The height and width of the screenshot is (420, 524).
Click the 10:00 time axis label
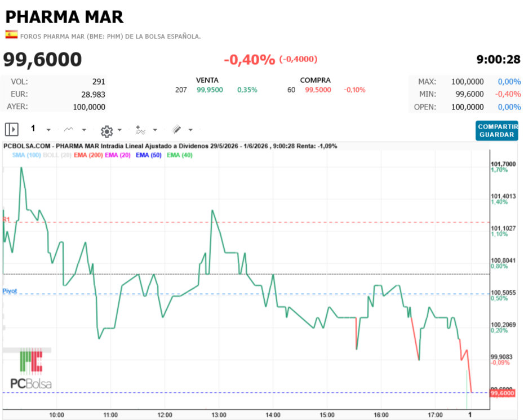pyautogui.click(x=56, y=415)
